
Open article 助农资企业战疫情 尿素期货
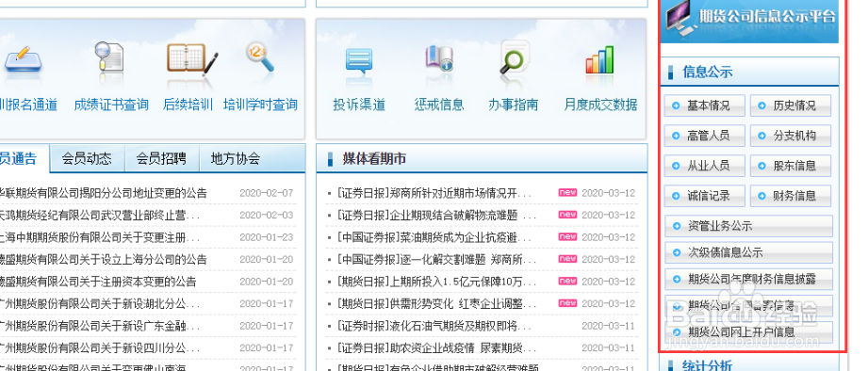pos(436,348)
